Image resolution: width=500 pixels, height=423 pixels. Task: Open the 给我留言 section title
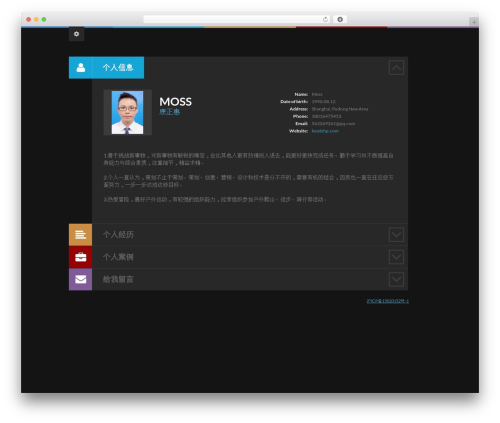118,279
